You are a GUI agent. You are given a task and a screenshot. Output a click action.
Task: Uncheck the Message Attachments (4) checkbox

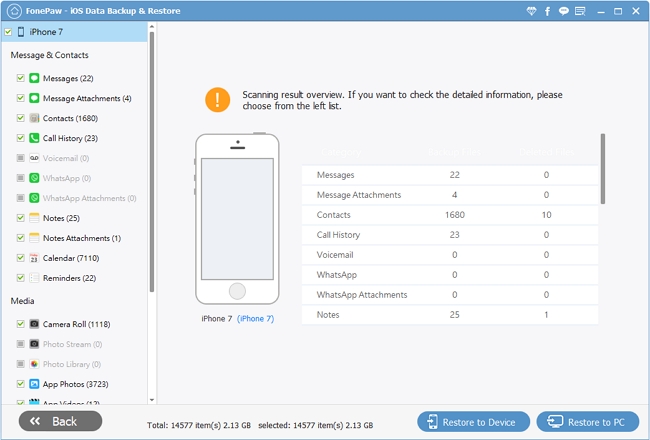coord(20,98)
